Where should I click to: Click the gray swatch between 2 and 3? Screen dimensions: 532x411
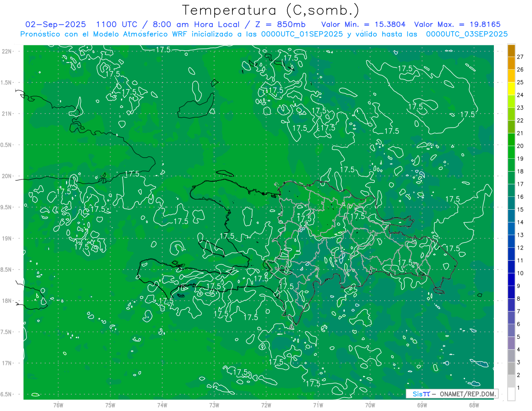pyautogui.click(x=511, y=368)
